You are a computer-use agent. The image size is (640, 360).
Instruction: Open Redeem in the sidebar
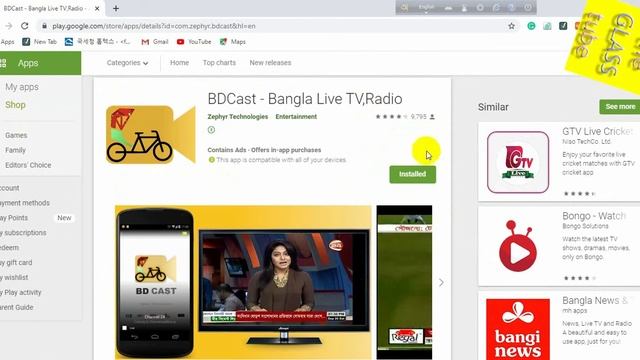(9, 248)
